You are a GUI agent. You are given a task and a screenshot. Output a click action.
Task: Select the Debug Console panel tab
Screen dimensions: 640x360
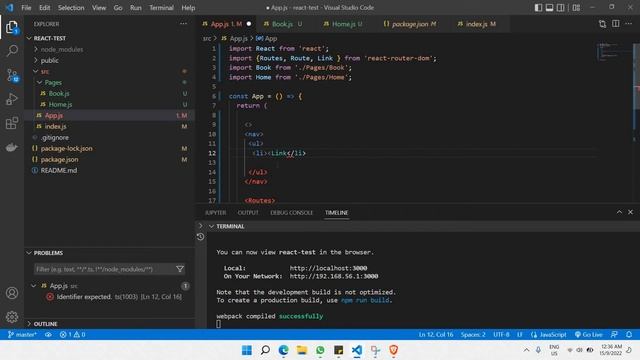click(291, 213)
